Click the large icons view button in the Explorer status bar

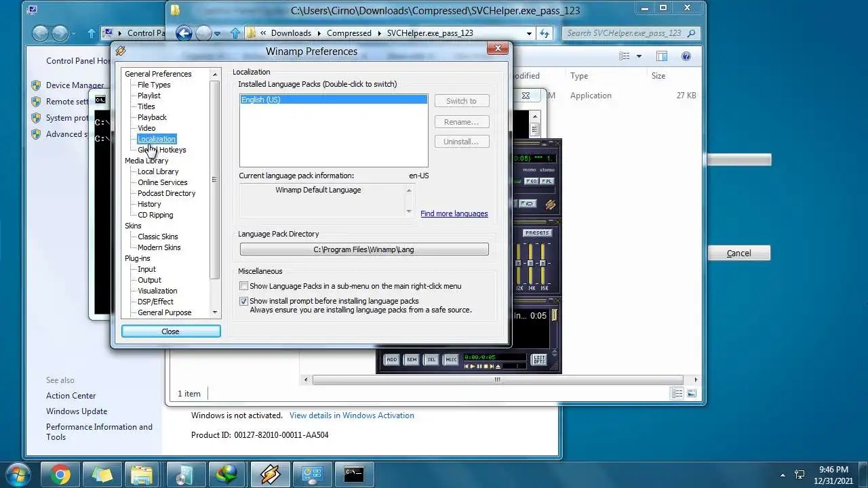(x=692, y=393)
